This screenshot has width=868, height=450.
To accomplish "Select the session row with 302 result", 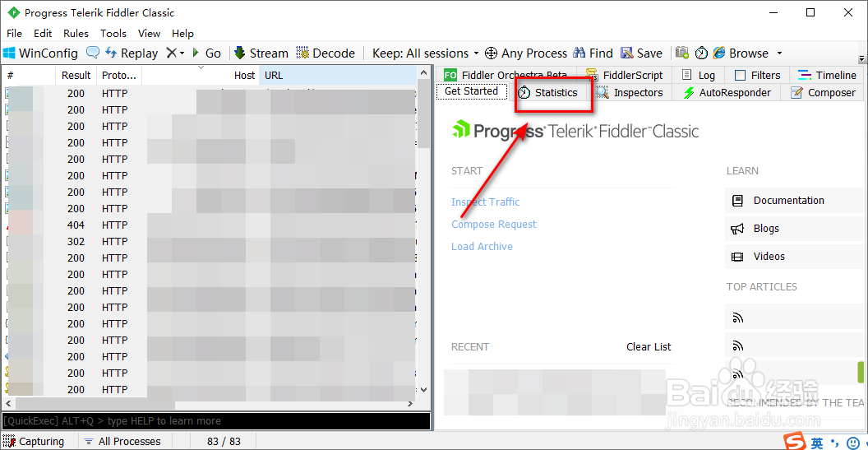I will click(x=210, y=242).
